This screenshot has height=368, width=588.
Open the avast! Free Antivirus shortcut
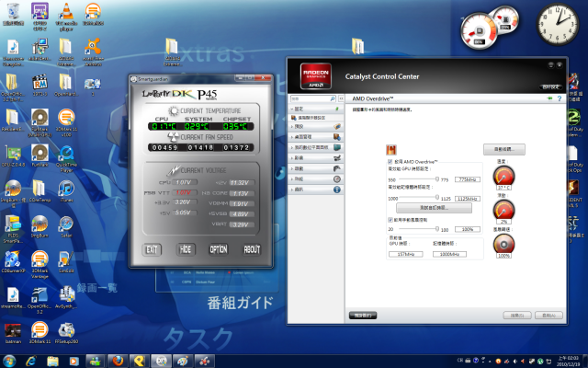[93, 52]
